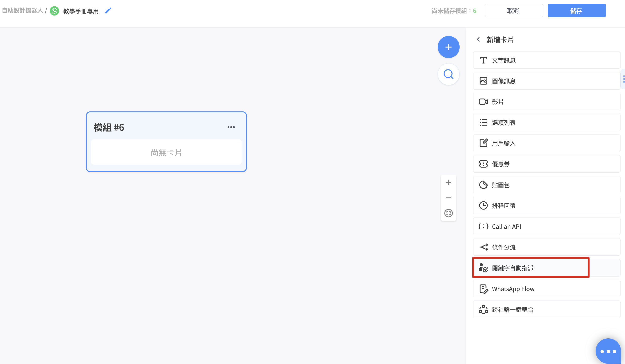Click the 貼圖包 sticker icon

(483, 185)
